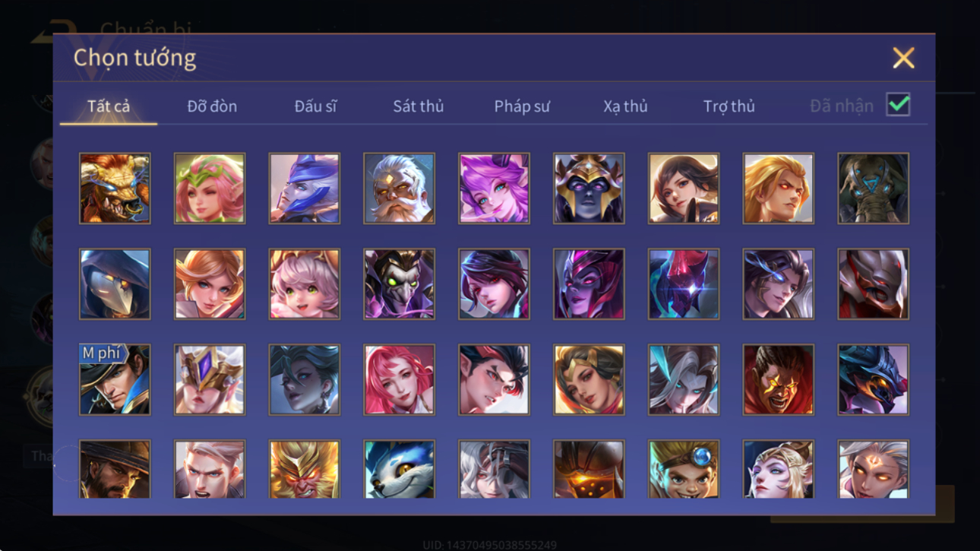Close the Chọn tướng dialog

903,58
